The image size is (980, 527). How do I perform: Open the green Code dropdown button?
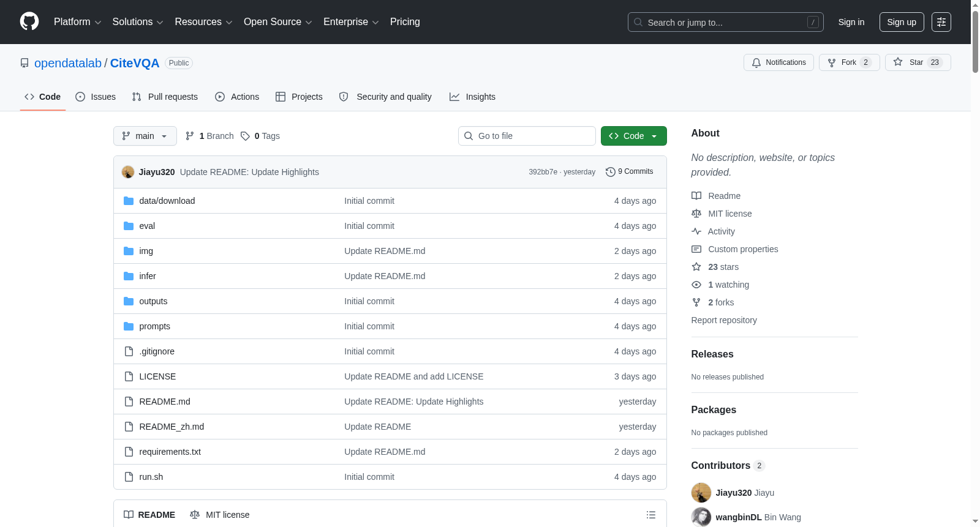point(634,136)
